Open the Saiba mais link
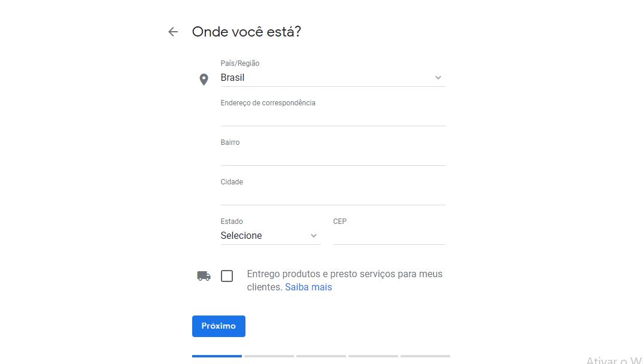The image size is (643, 364). [308, 287]
